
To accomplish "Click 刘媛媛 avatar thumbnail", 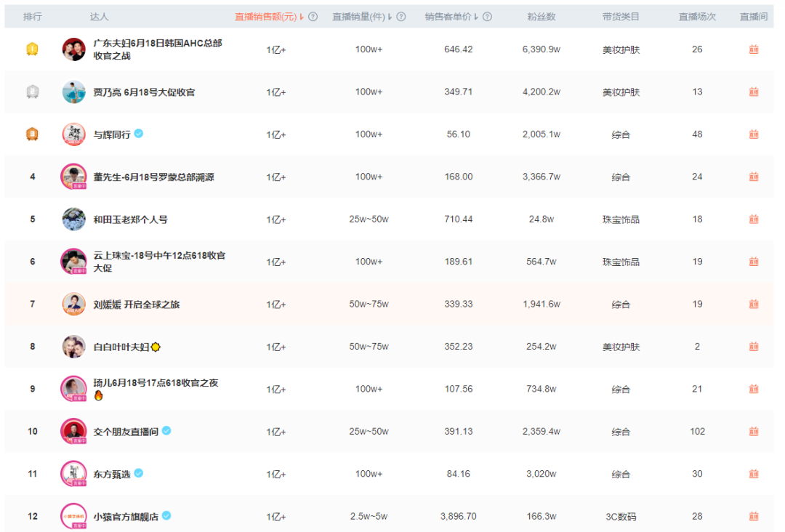I will (x=73, y=304).
